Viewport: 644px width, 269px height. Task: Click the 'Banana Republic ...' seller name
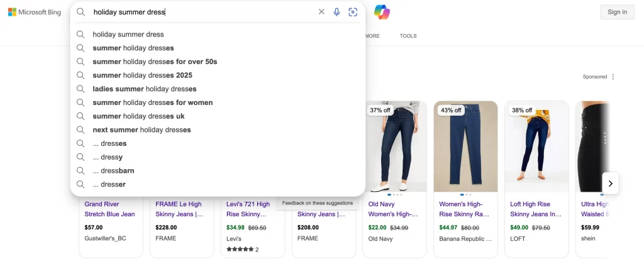[465, 239]
